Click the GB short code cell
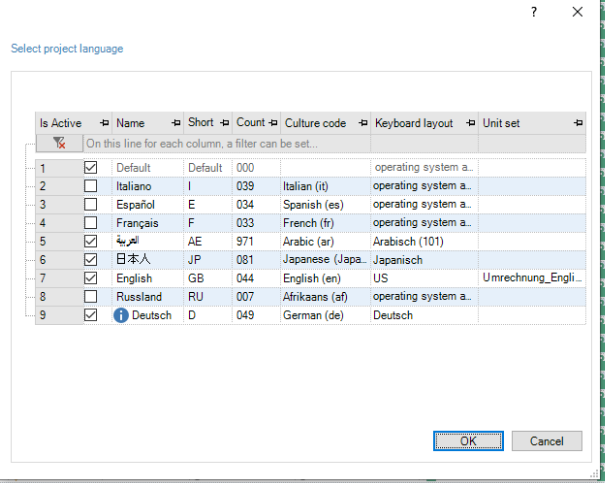605x484 pixels. pos(208,278)
